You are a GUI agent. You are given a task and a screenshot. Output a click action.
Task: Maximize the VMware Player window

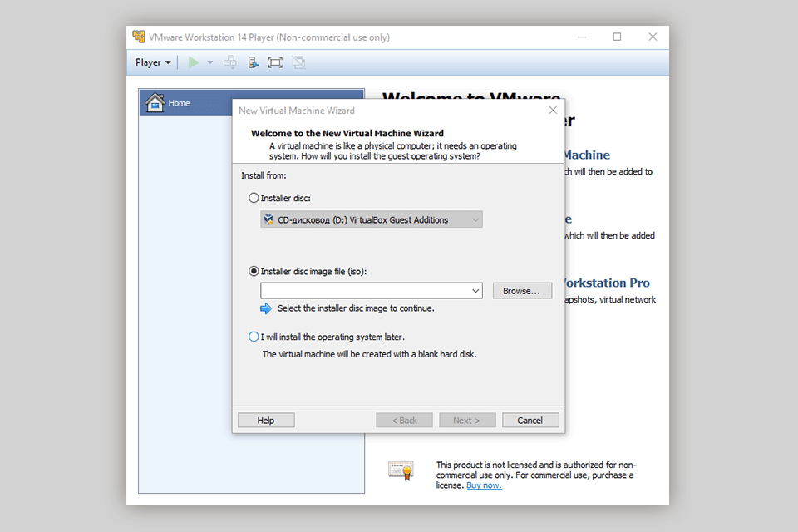coord(617,37)
